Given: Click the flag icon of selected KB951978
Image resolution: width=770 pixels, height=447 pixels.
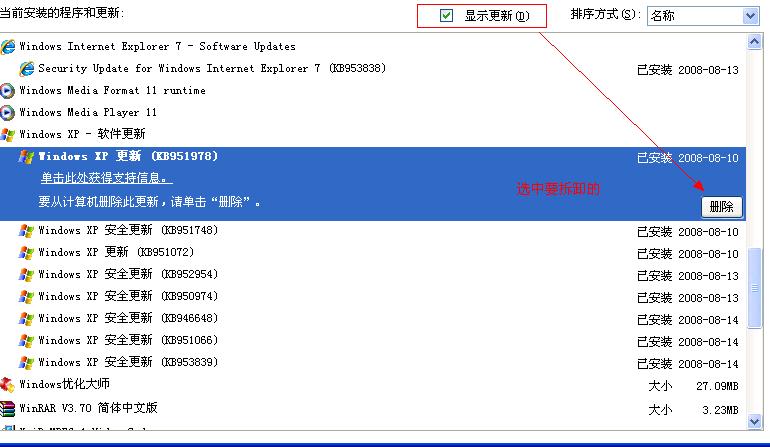Looking at the screenshot, I should coord(26,157).
